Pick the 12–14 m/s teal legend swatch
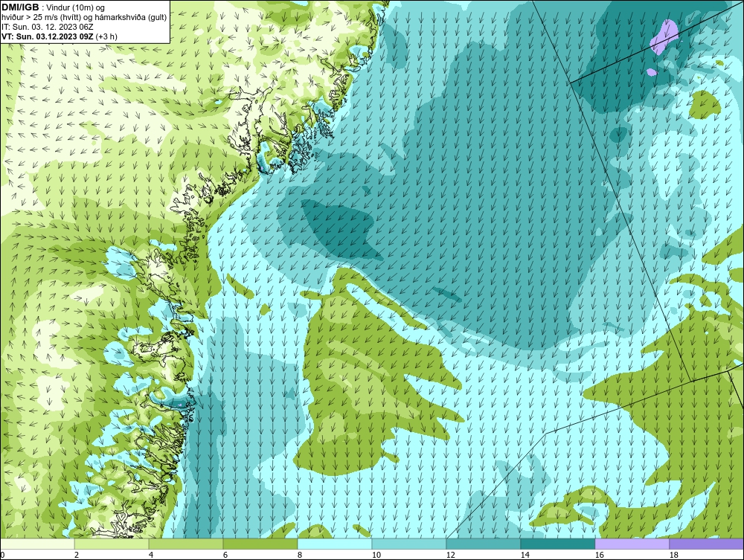 pyautogui.click(x=483, y=544)
